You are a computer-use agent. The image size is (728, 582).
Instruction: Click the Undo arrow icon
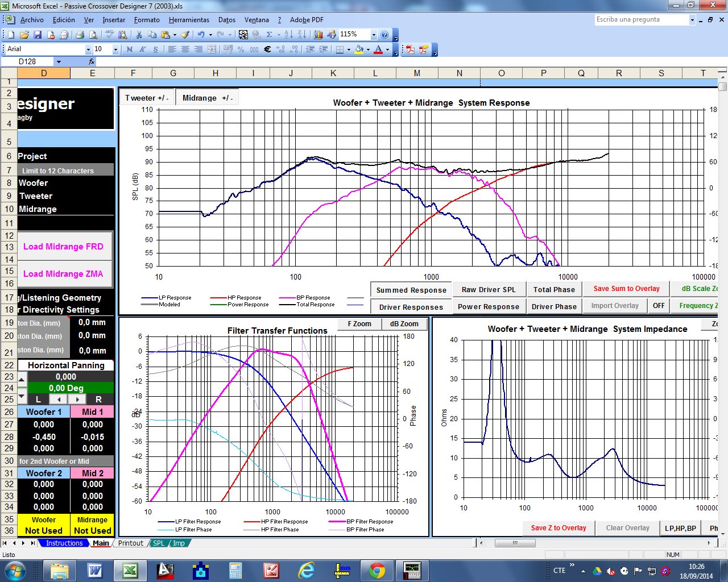click(x=201, y=35)
